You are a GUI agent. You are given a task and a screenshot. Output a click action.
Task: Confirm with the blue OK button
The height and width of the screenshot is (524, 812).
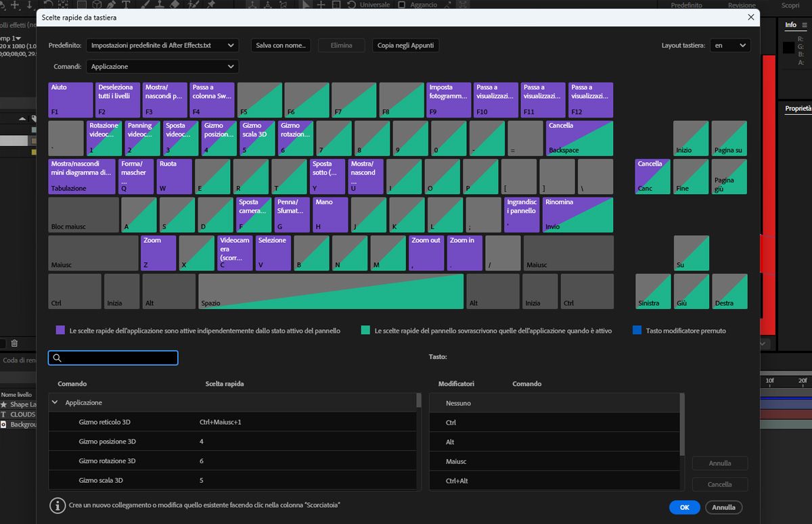pos(685,507)
